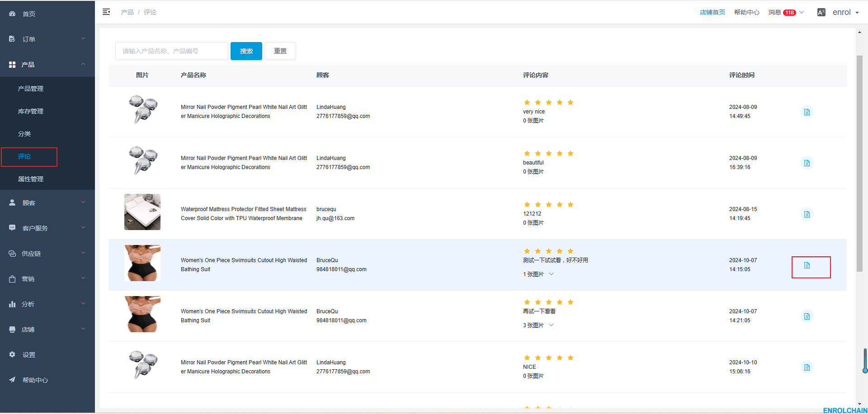
Task: Expand the 3张图片 image chevron
Action: (551, 325)
